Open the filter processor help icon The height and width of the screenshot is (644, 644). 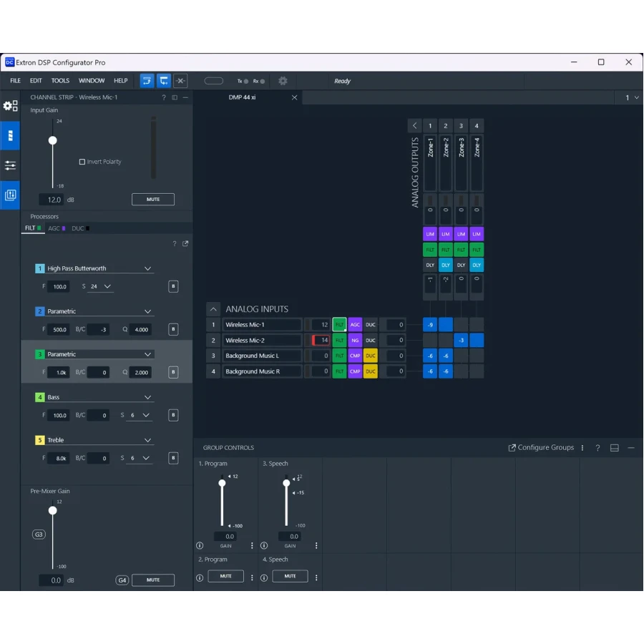click(x=174, y=243)
